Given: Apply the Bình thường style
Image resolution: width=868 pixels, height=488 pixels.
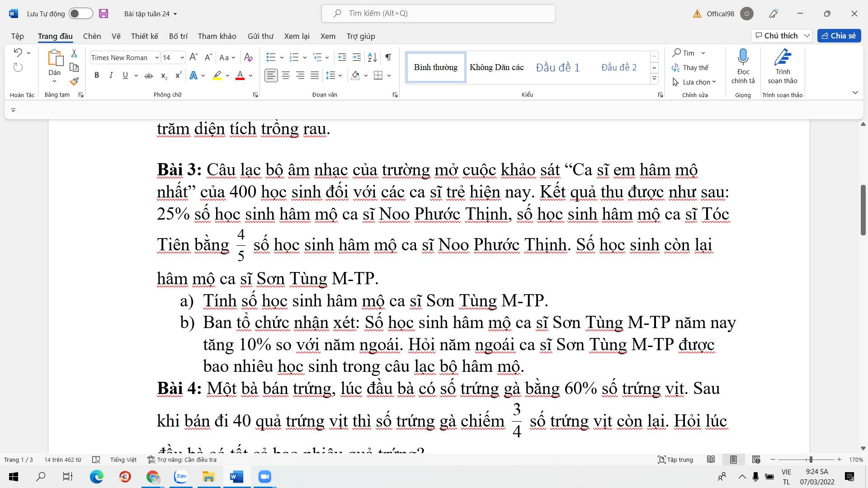Looking at the screenshot, I should 436,67.
